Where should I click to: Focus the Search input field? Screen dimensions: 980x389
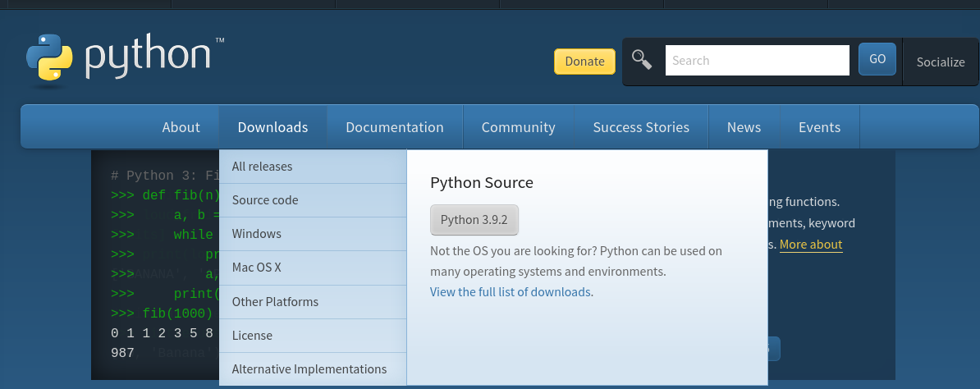point(757,61)
